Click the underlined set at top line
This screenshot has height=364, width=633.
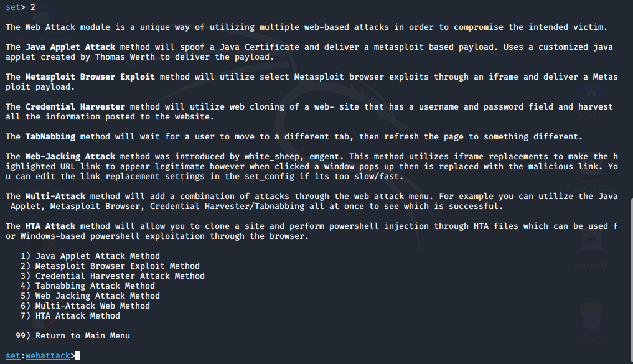13,7
